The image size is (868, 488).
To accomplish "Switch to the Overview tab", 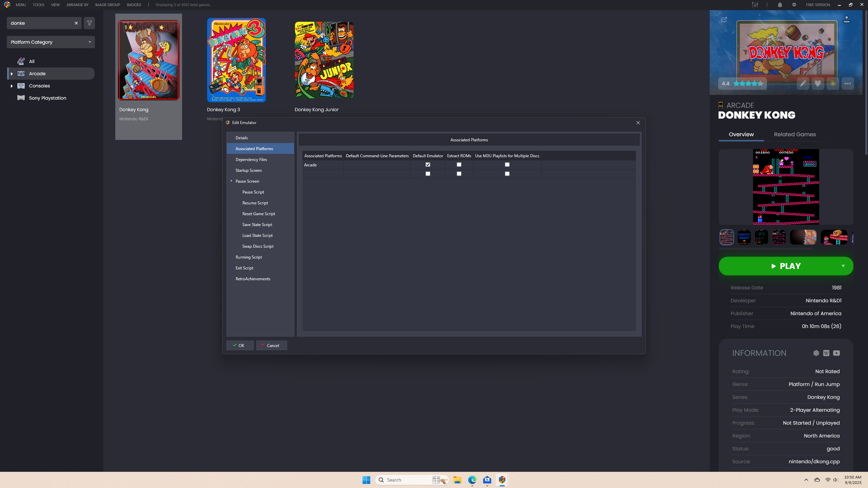I will [x=741, y=135].
